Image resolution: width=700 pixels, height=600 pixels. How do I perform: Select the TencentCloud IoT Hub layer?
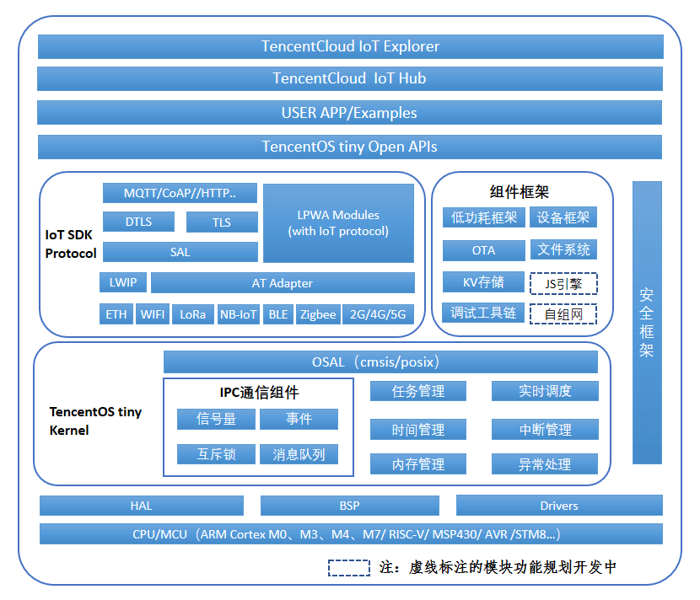(350, 78)
